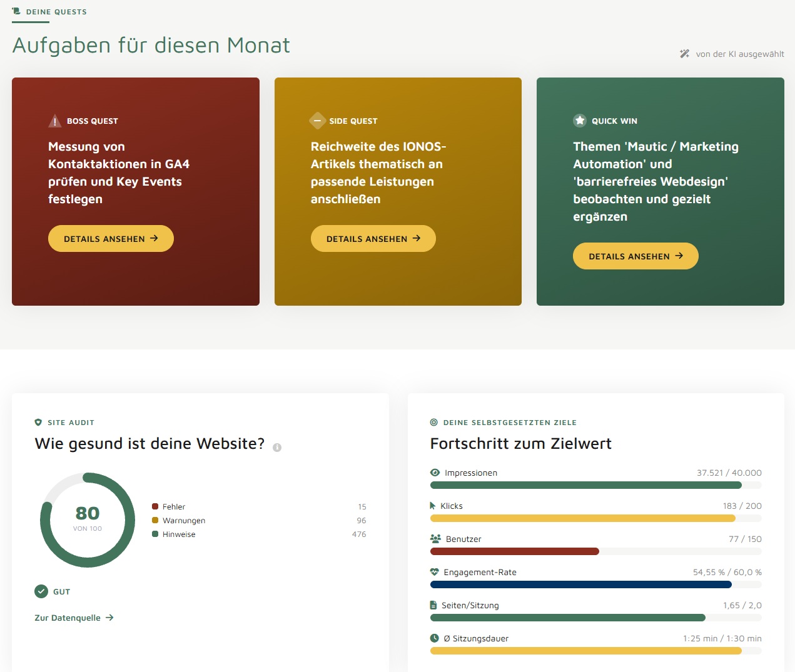Click the Engagement-Rate heartbeat icon
795x672 pixels.
pyautogui.click(x=435, y=572)
